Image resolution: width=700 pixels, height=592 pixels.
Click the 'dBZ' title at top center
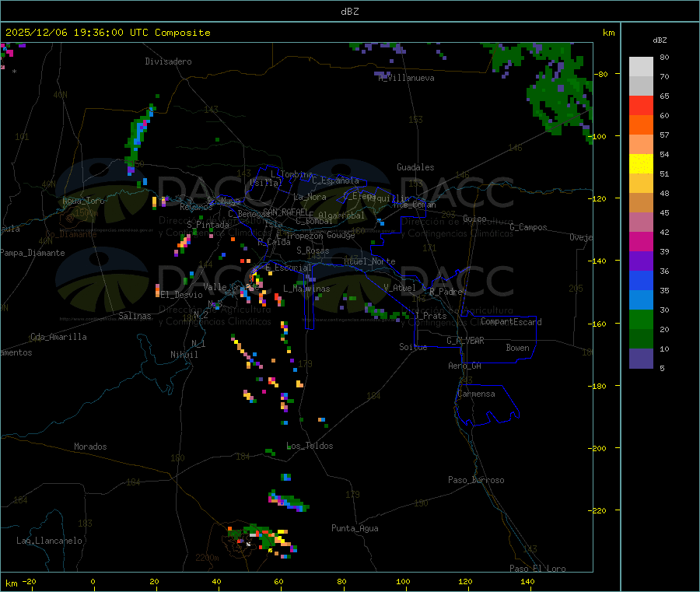tap(349, 12)
